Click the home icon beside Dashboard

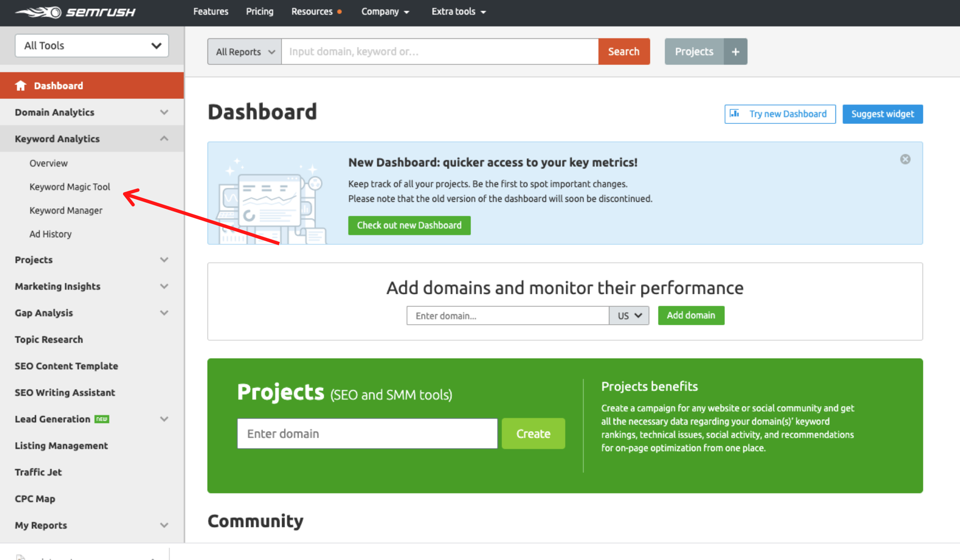(20, 85)
